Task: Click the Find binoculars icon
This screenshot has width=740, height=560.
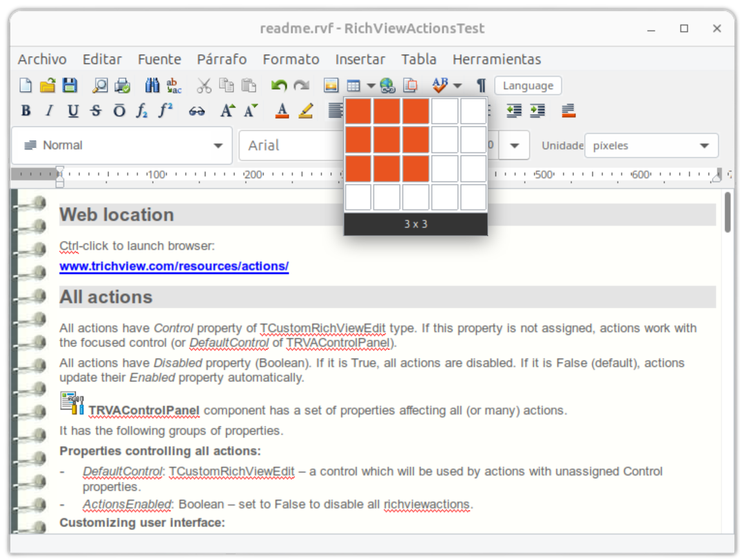Action: pyautogui.click(x=152, y=85)
